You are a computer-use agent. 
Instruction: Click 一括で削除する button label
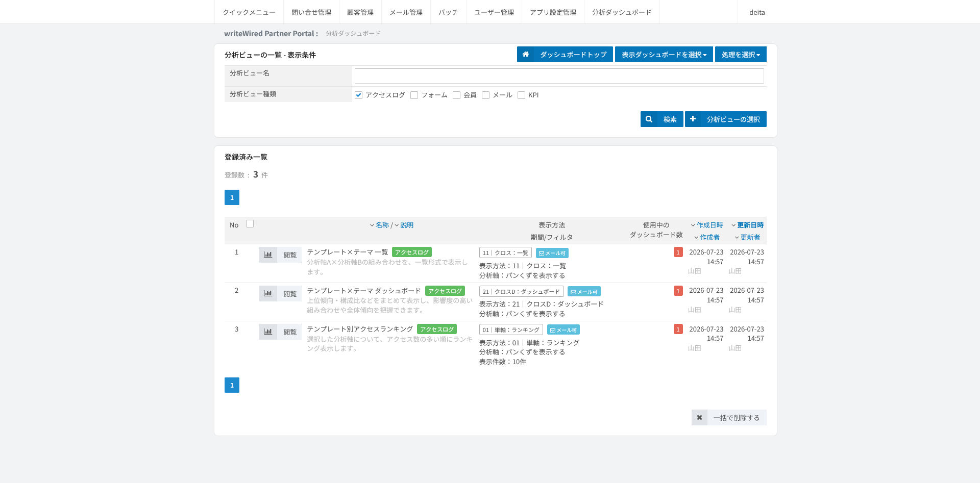point(737,418)
